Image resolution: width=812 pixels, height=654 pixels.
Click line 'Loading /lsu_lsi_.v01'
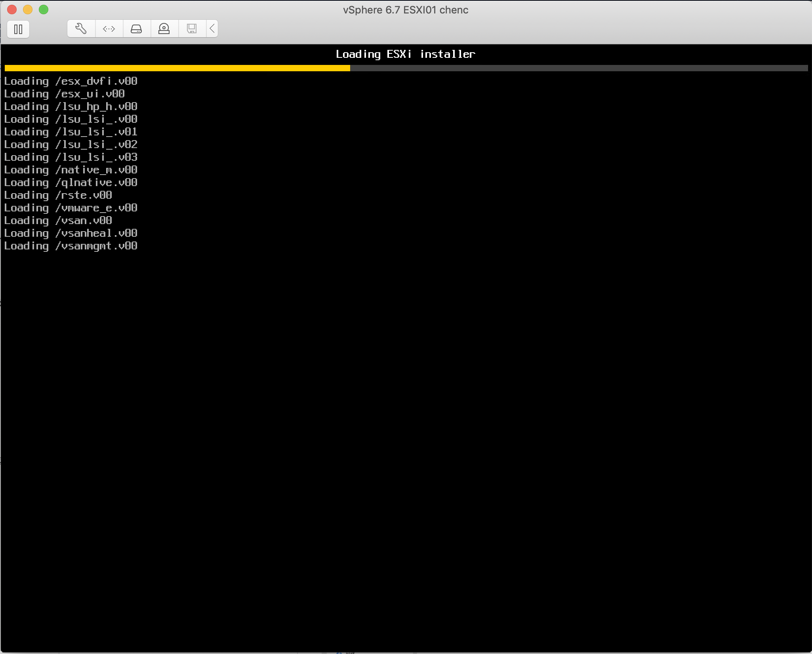(71, 132)
